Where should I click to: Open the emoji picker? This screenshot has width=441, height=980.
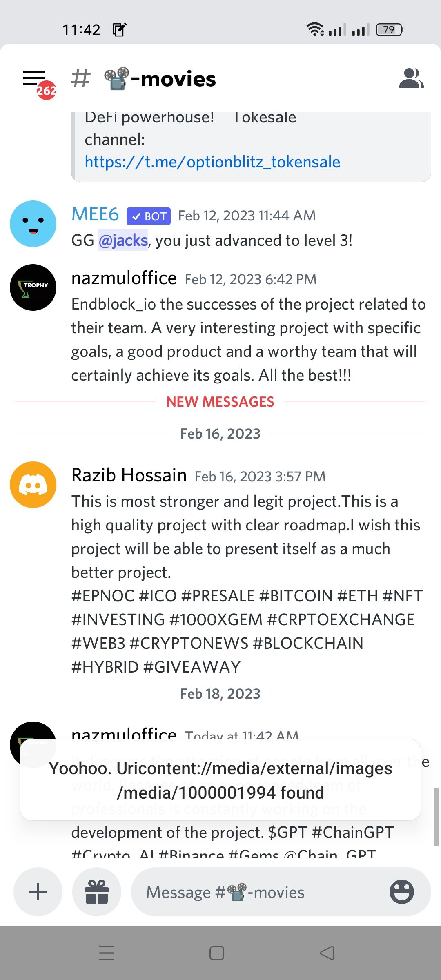(x=401, y=892)
